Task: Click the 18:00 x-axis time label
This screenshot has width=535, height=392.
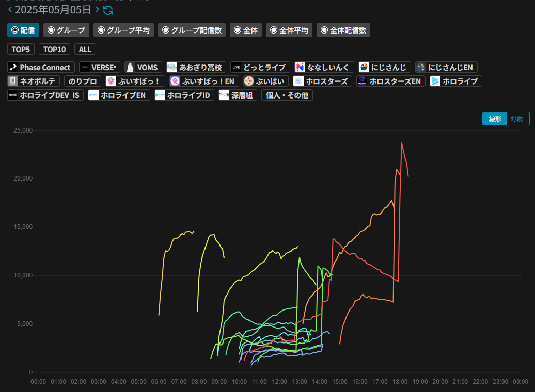Action: tap(400, 382)
